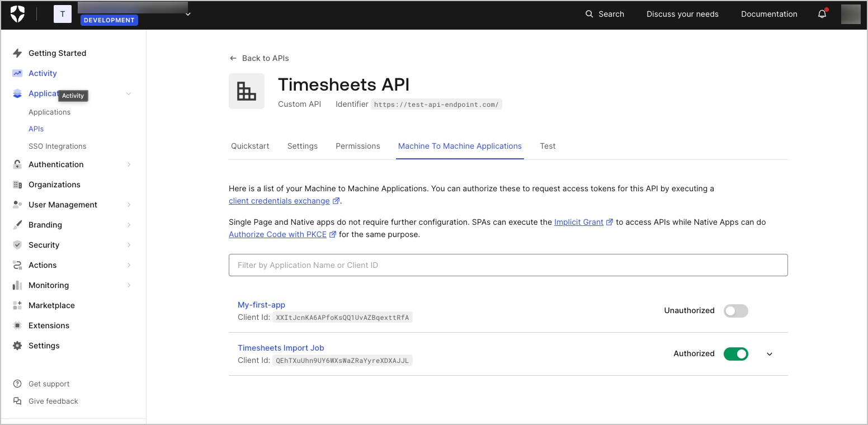
Task: Click the Get support question icon
Action: (17, 384)
